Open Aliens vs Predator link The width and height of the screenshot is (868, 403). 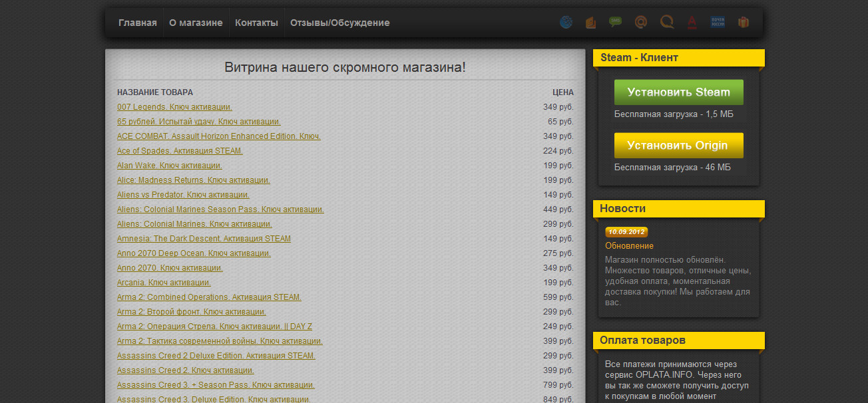(183, 195)
